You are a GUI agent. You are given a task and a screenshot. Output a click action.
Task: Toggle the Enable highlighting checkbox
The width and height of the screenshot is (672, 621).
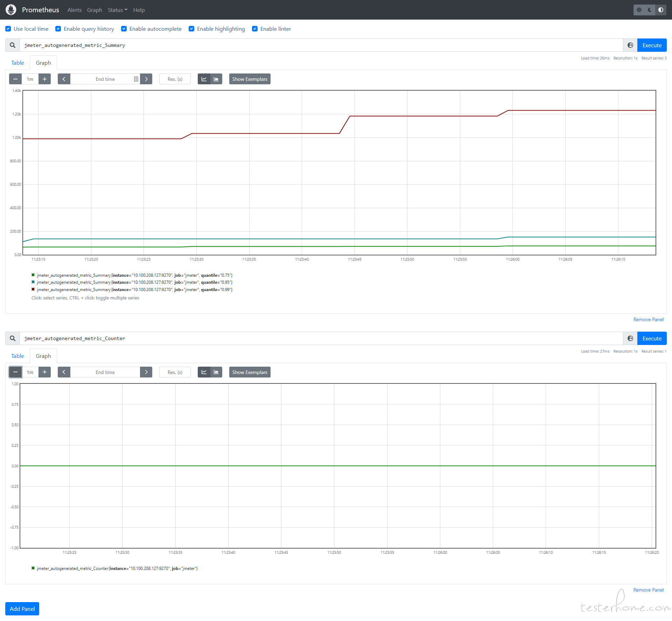(191, 29)
